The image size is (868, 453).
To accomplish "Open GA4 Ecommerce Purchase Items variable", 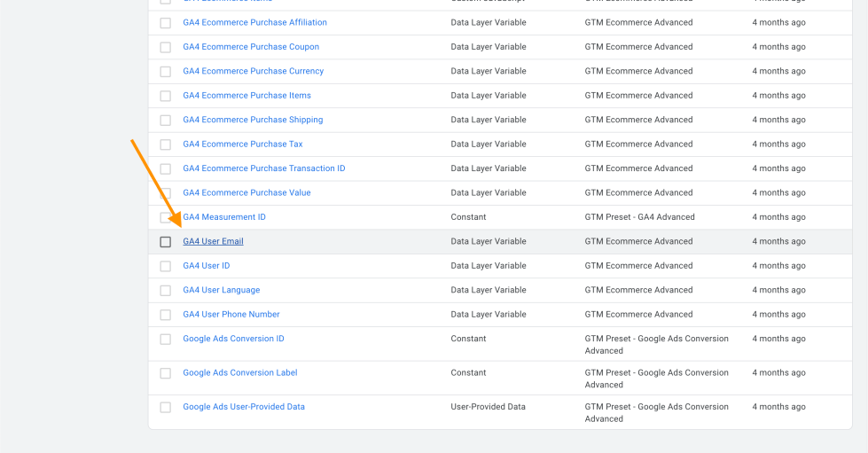I will point(246,96).
